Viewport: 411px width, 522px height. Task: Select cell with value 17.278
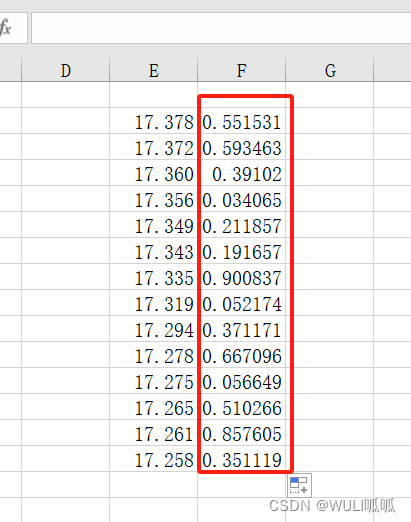pyautogui.click(x=154, y=355)
